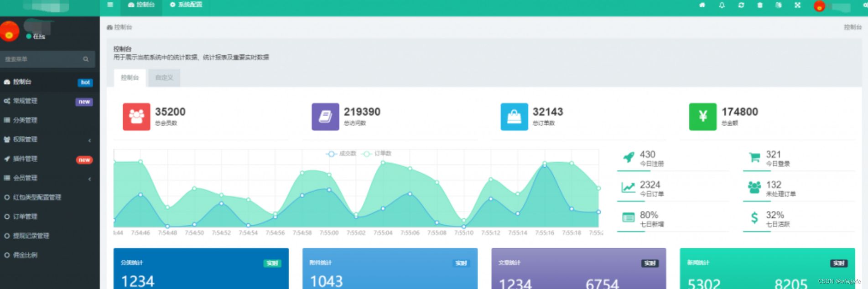868x289 pixels.
Task: Click the 35200 total members value
Action: (170, 112)
